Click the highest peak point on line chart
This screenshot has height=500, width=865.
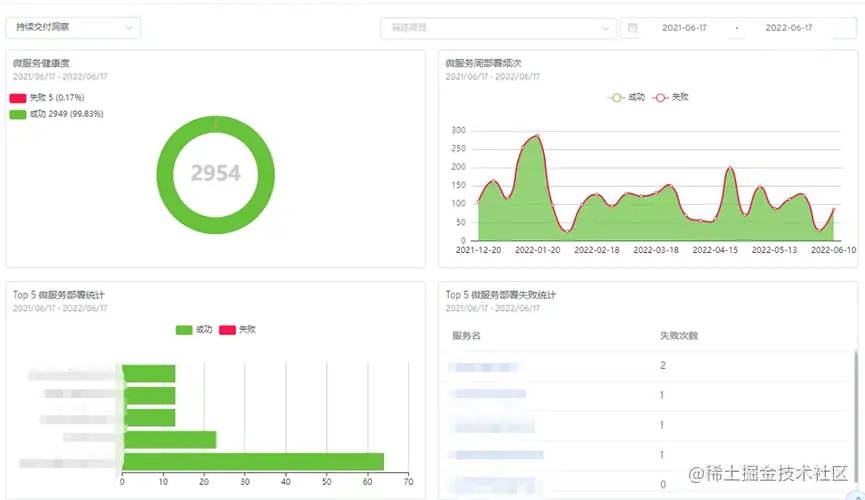point(537,135)
